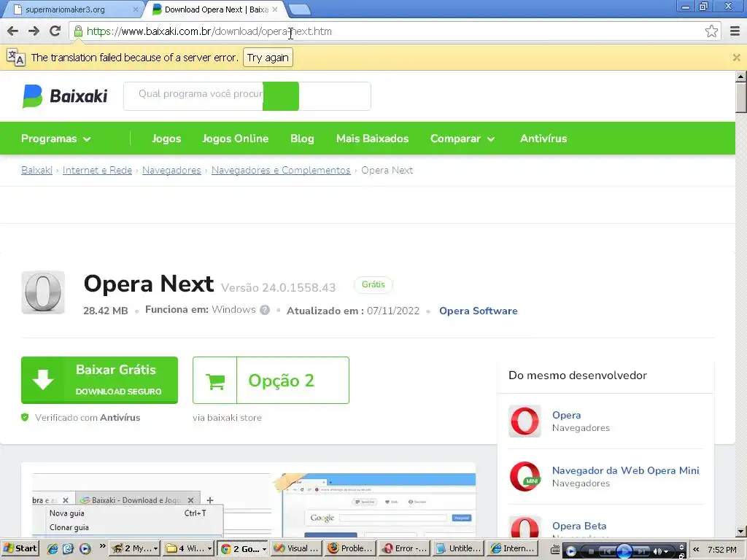Follow the Internet e Rede breadcrumb
The image size is (747, 560).
pos(97,171)
